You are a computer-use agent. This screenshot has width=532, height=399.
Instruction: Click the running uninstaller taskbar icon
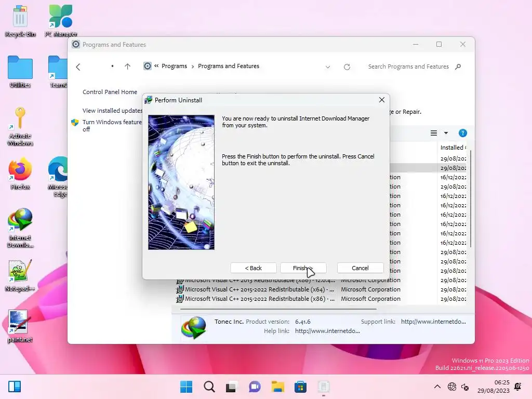coord(323,387)
